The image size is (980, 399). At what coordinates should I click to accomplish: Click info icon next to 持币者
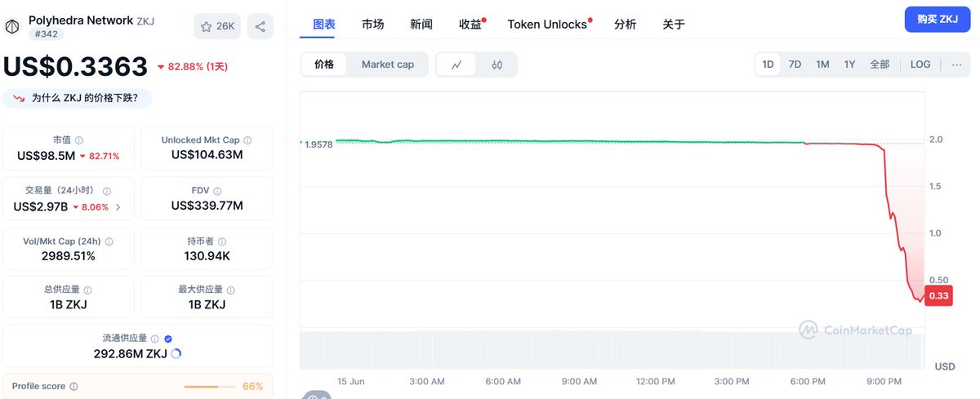tap(222, 242)
